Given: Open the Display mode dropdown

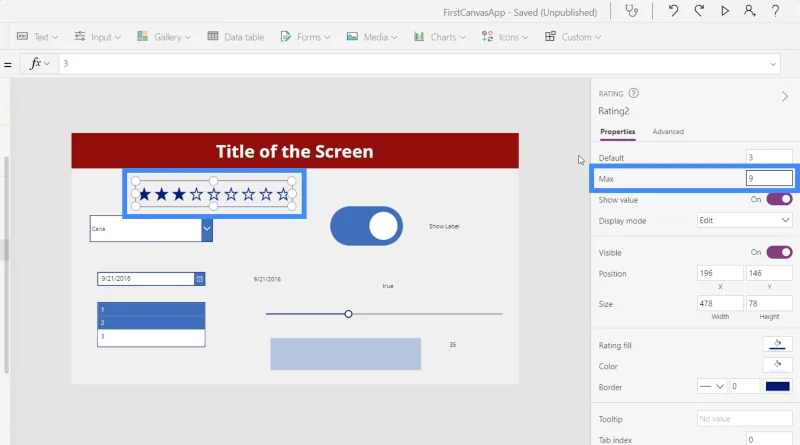Looking at the screenshot, I should point(744,220).
